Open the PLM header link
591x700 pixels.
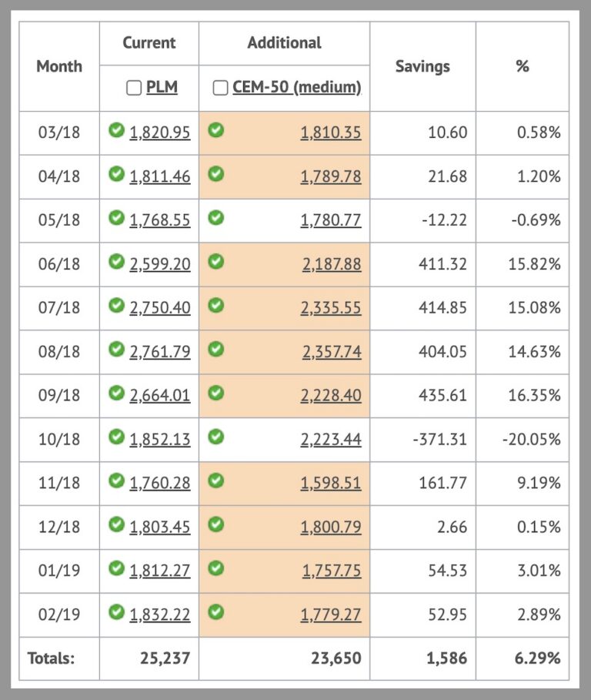click(162, 88)
